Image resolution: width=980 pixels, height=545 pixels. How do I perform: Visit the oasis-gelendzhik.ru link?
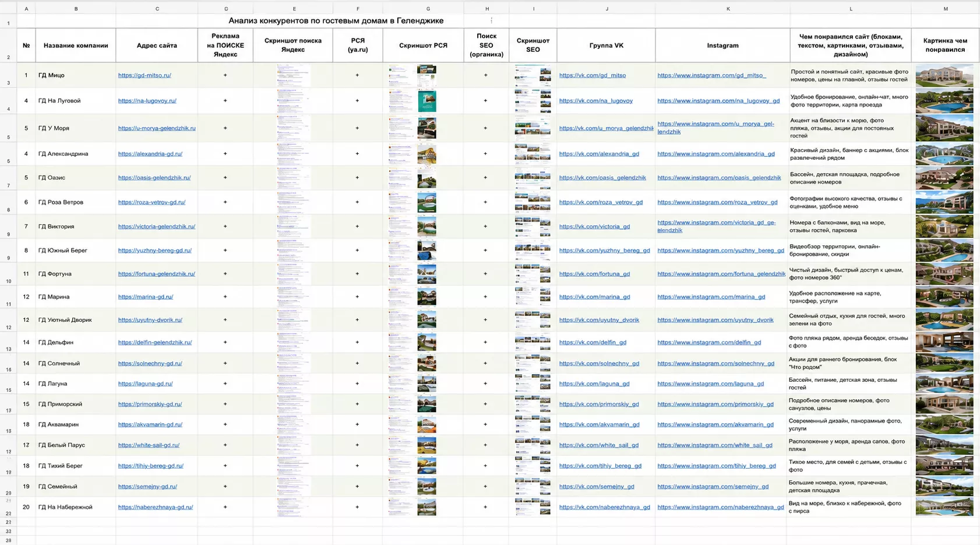(154, 178)
